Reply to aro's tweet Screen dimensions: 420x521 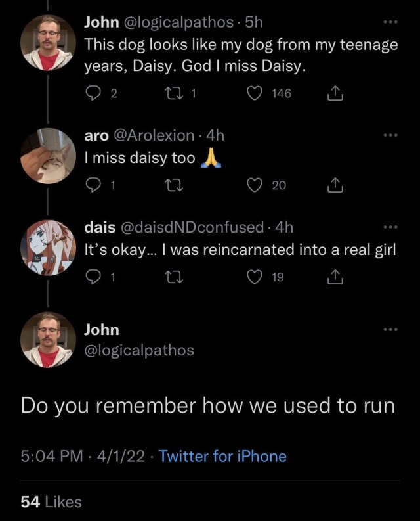pyautogui.click(x=93, y=185)
